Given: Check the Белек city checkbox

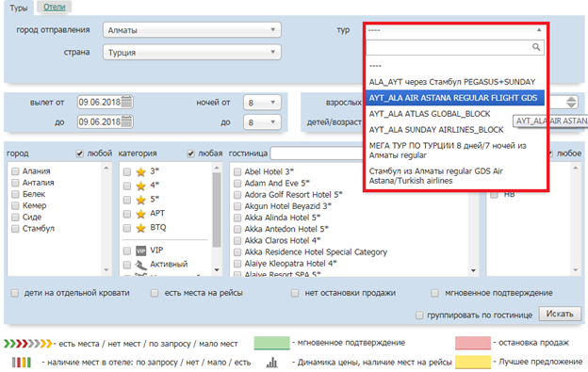Looking at the screenshot, I should [x=15, y=194].
